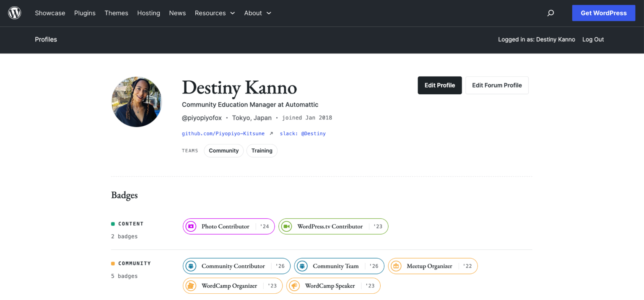The height and width of the screenshot is (300, 644).
Task: Click the Edit Profile button
Action: coord(439,85)
